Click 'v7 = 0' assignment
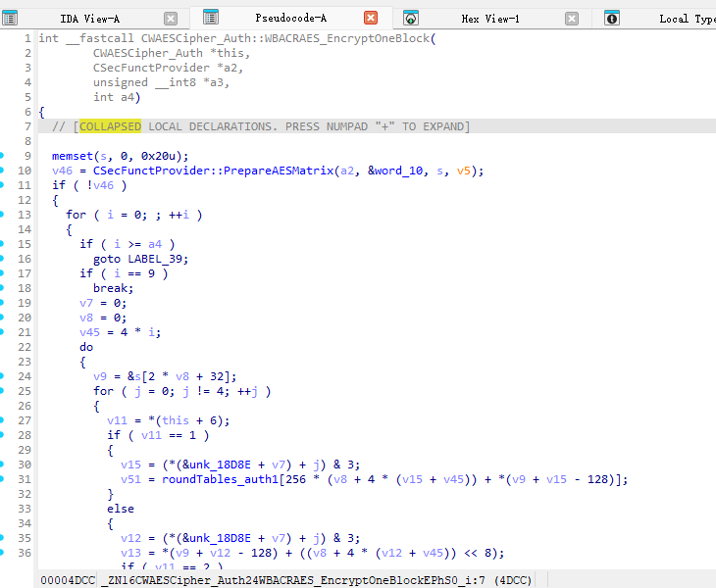 pos(103,303)
